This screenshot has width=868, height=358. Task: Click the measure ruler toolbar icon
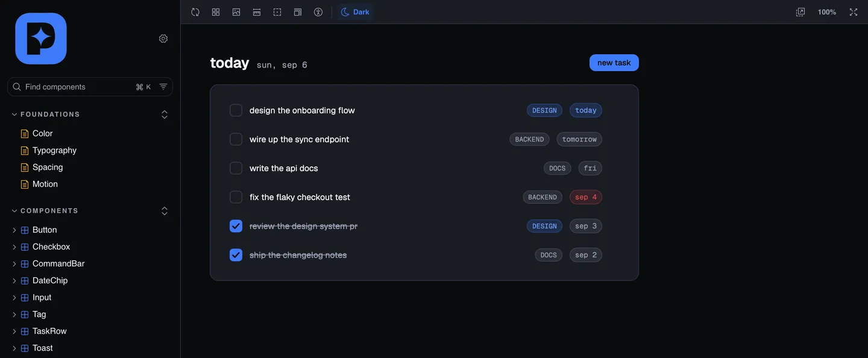coord(257,12)
